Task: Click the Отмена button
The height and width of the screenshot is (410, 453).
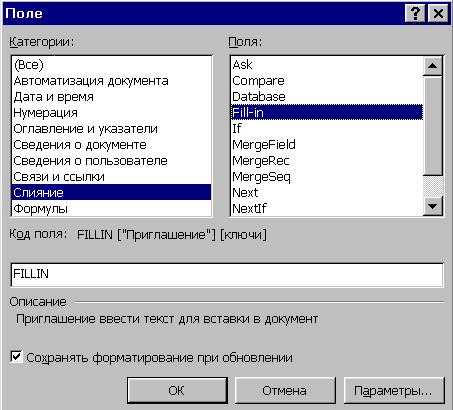Action: [285, 390]
